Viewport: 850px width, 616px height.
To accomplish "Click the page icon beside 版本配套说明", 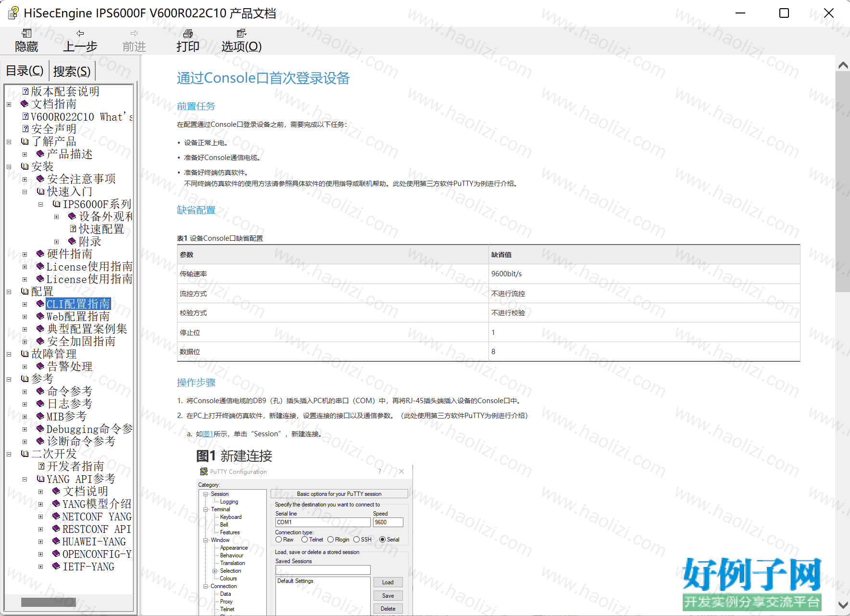I will [x=25, y=91].
